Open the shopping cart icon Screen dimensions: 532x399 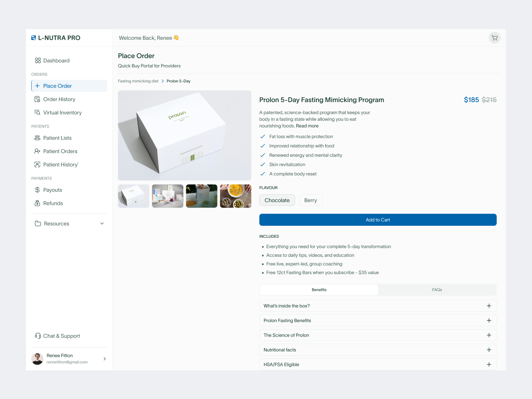coord(494,38)
